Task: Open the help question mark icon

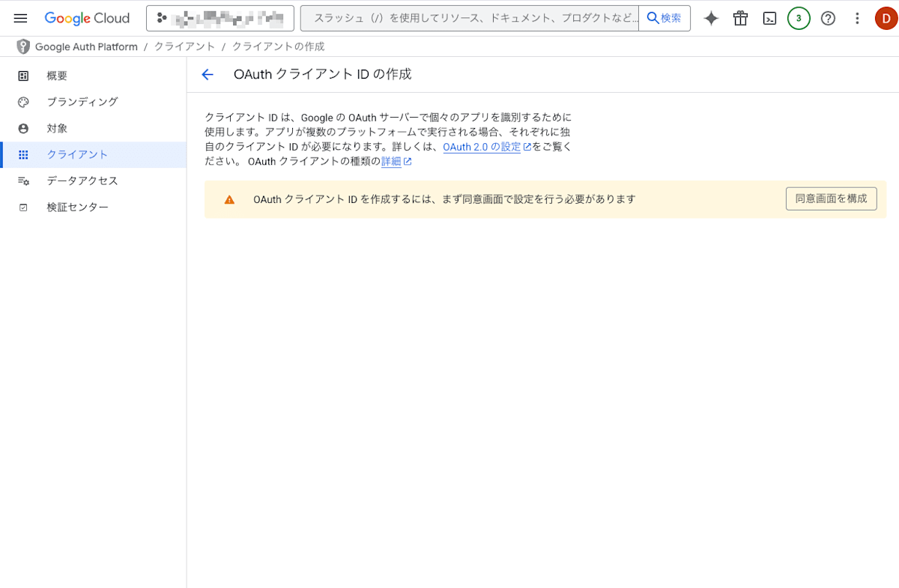Action: pos(828,19)
